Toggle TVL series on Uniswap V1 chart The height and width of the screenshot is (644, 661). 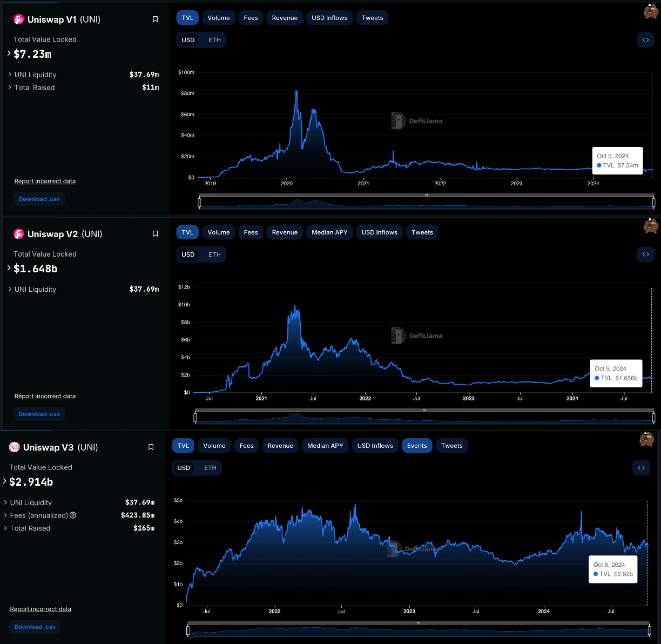187,18
